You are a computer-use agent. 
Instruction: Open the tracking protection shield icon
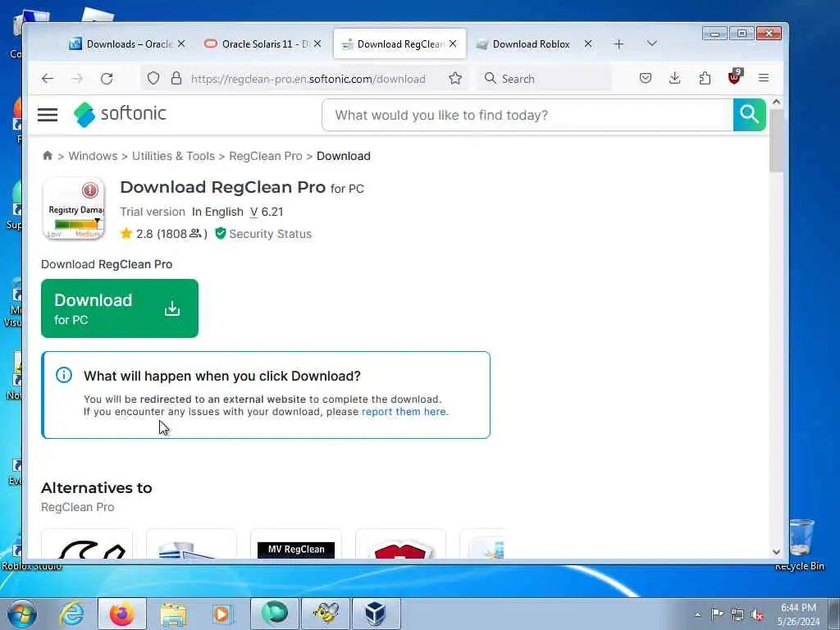pos(153,78)
